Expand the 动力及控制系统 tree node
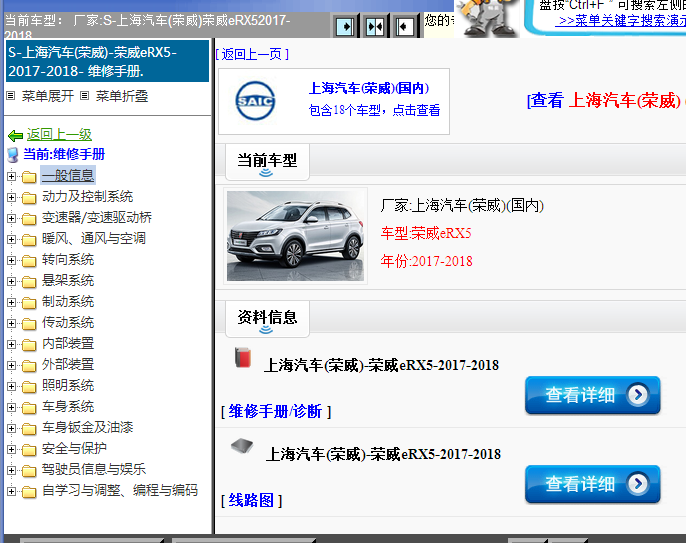This screenshot has height=543, width=686. [x=11, y=197]
